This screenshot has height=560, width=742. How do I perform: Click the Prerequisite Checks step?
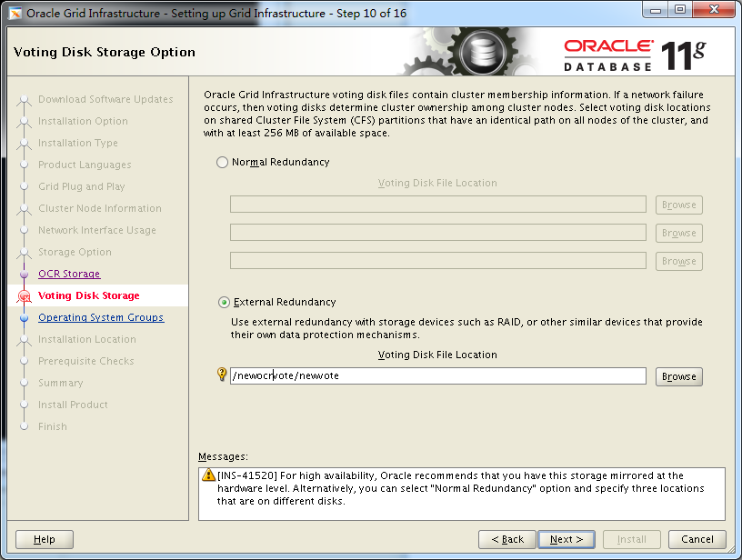click(x=86, y=361)
